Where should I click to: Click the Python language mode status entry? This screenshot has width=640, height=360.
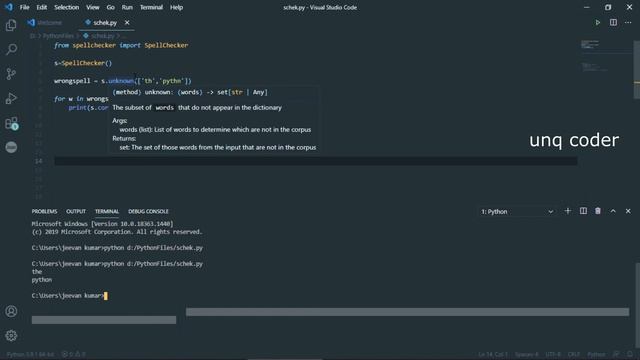[596, 354]
